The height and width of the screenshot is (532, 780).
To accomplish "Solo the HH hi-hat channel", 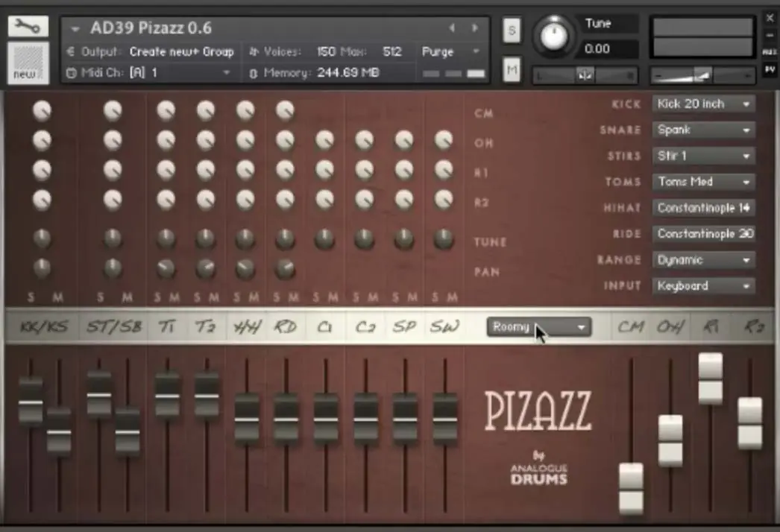I will [x=237, y=297].
